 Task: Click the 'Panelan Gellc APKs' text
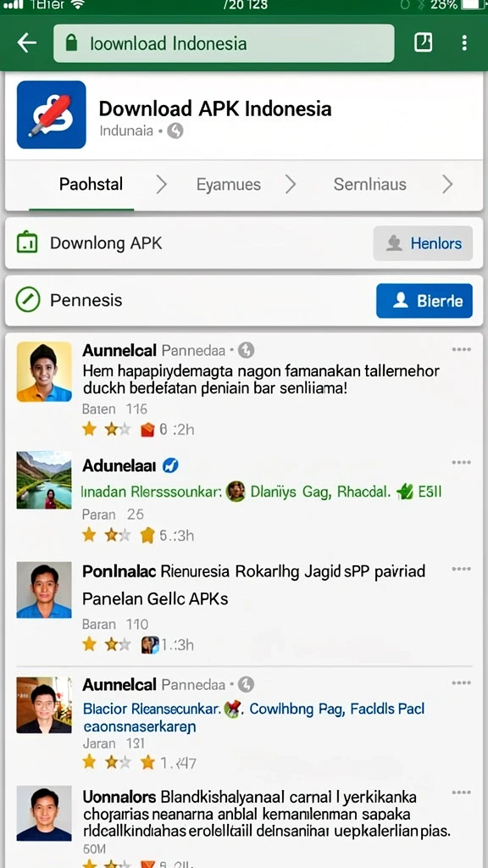click(x=155, y=598)
